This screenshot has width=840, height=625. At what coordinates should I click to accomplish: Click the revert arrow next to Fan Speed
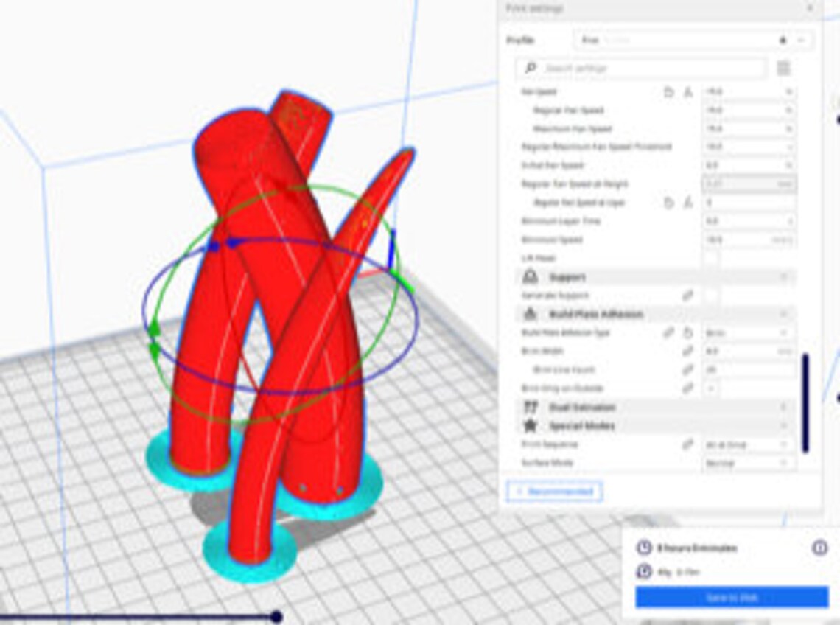point(669,91)
